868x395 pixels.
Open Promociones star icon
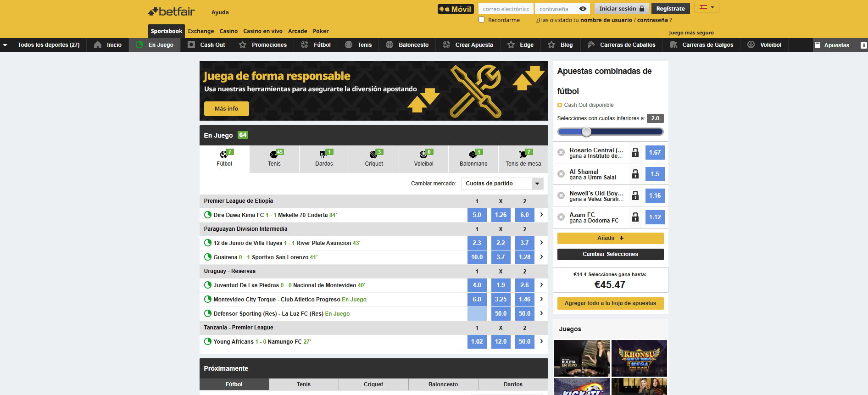(243, 45)
